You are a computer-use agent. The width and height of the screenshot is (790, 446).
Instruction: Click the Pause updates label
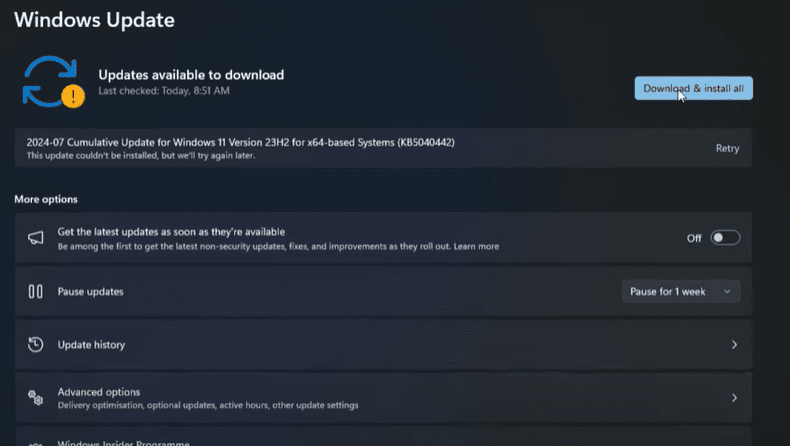point(91,292)
